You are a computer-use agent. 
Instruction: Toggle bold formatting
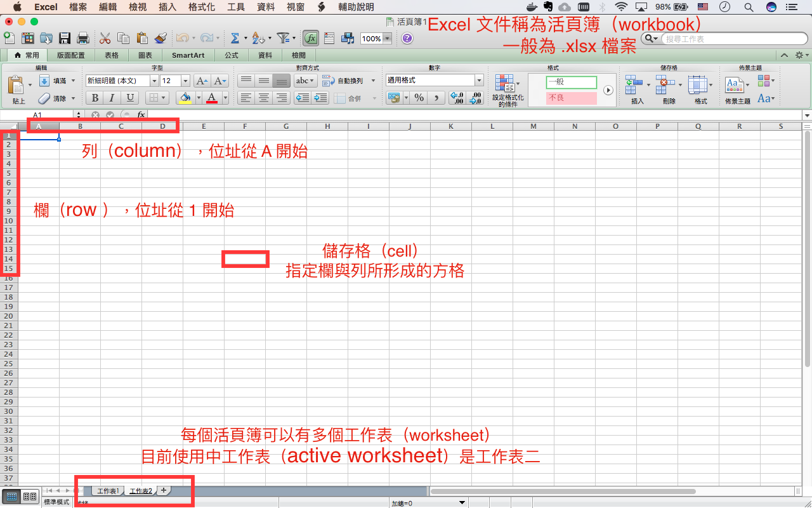coord(94,97)
